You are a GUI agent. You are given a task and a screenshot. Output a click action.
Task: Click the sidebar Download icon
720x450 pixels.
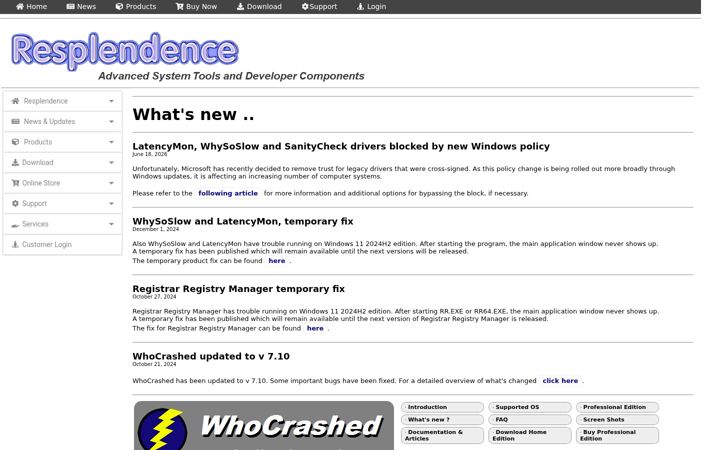(15, 163)
